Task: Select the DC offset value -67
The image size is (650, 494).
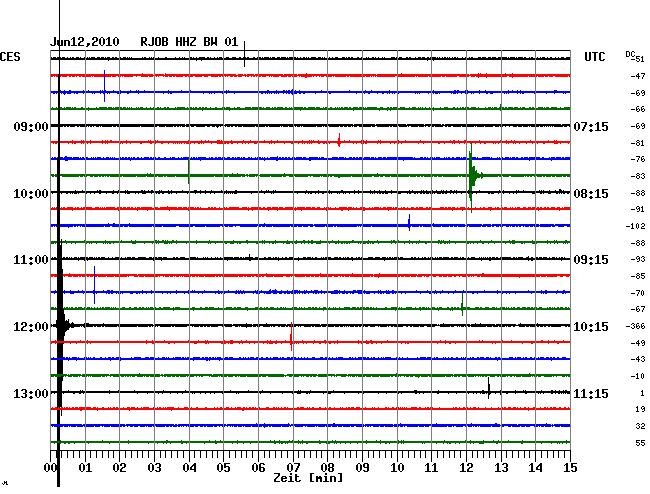Action: click(638, 309)
